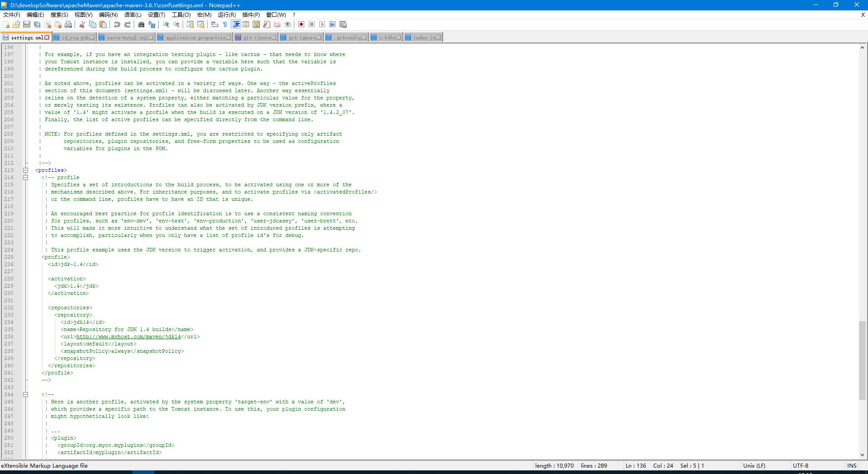The width and height of the screenshot is (868, 474).
Task: Play back recorded macro icon
Action: 322,24
